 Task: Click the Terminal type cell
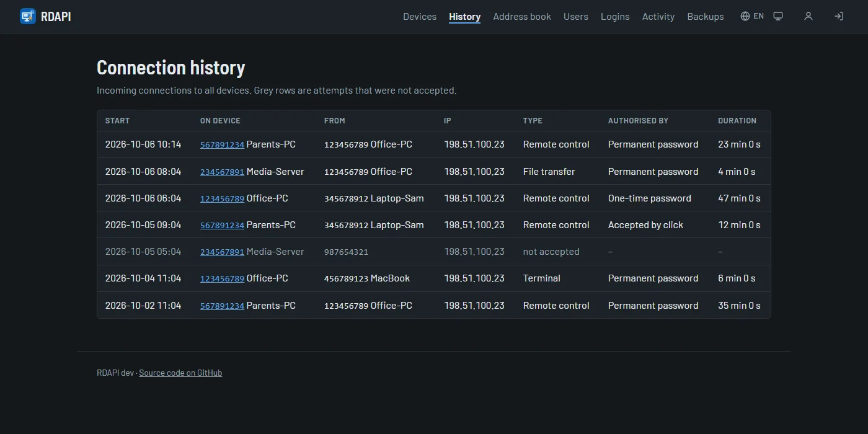542,278
